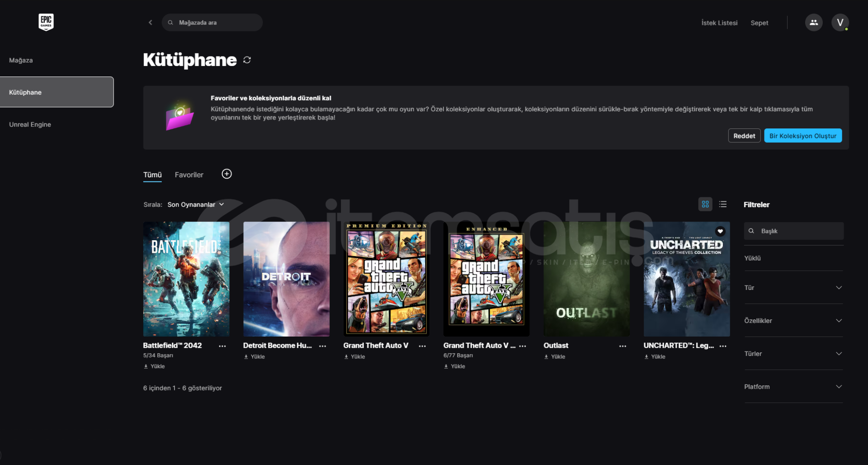Click search icon in the Başlık filter

(751, 231)
